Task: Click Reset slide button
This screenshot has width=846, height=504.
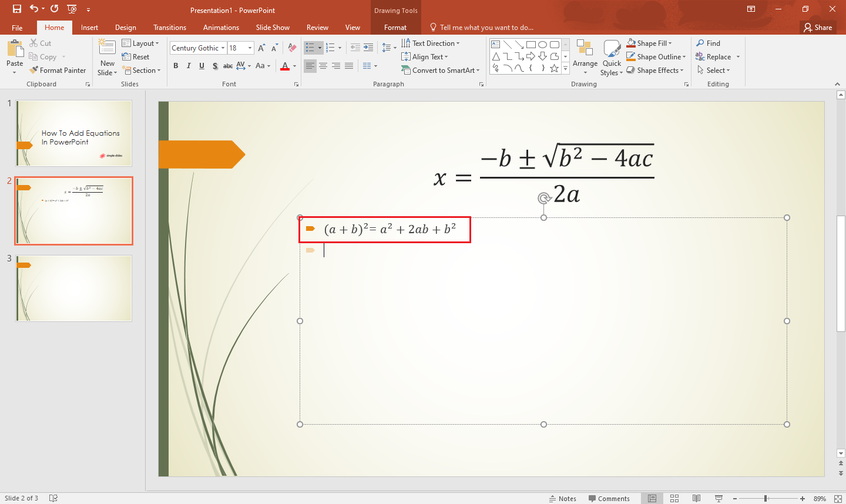Action: click(x=136, y=57)
